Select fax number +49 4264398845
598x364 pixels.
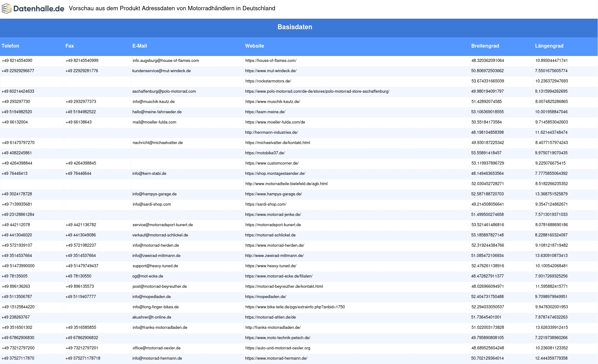pyautogui.click(x=81, y=163)
